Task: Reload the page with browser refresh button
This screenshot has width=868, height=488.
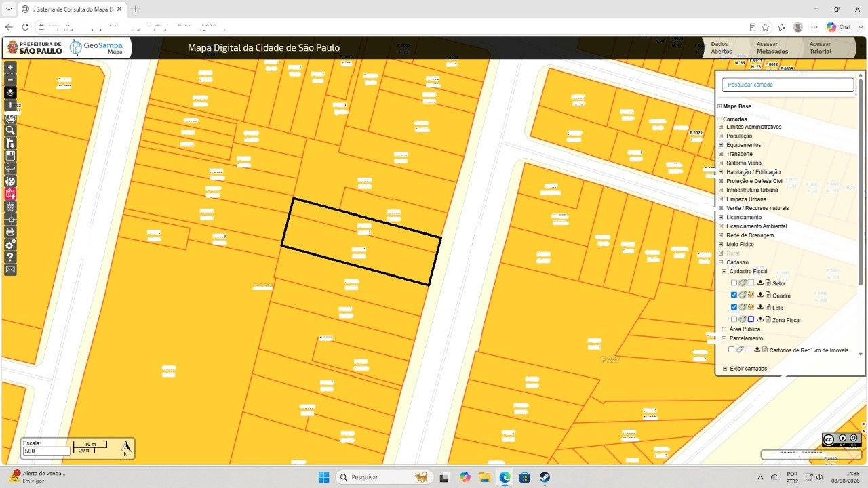Action: [25, 27]
